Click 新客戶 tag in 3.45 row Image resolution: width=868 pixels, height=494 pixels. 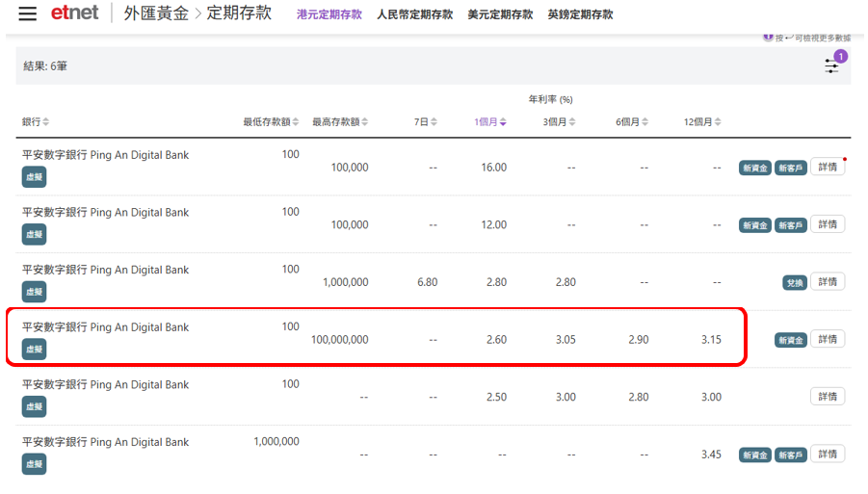click(791, 455)
